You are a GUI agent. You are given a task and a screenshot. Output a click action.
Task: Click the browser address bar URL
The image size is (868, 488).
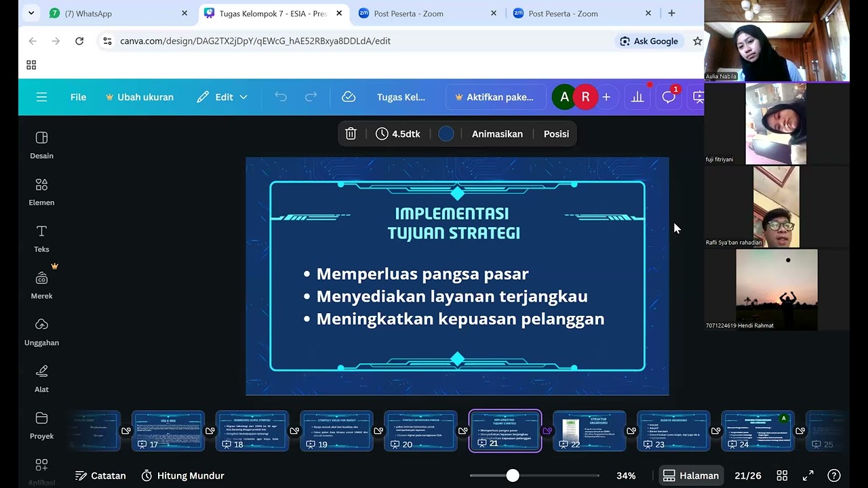pos(255,41)
